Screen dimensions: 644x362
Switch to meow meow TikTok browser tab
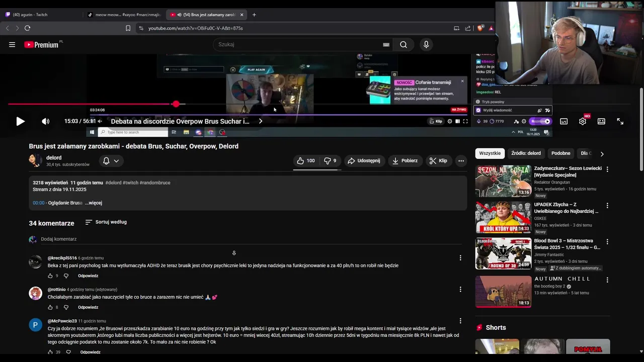point(124,15)
